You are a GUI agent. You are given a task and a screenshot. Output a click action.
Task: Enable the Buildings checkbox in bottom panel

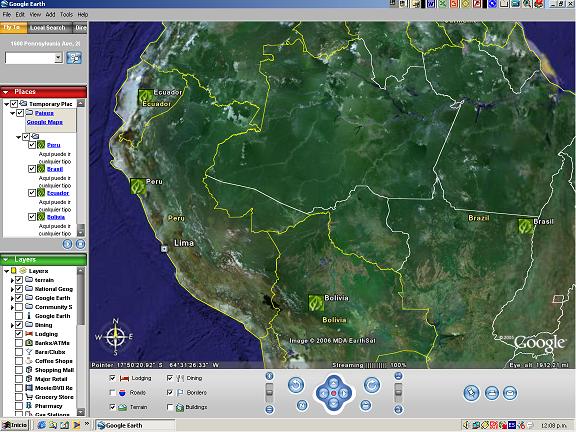tap(170, 407)
